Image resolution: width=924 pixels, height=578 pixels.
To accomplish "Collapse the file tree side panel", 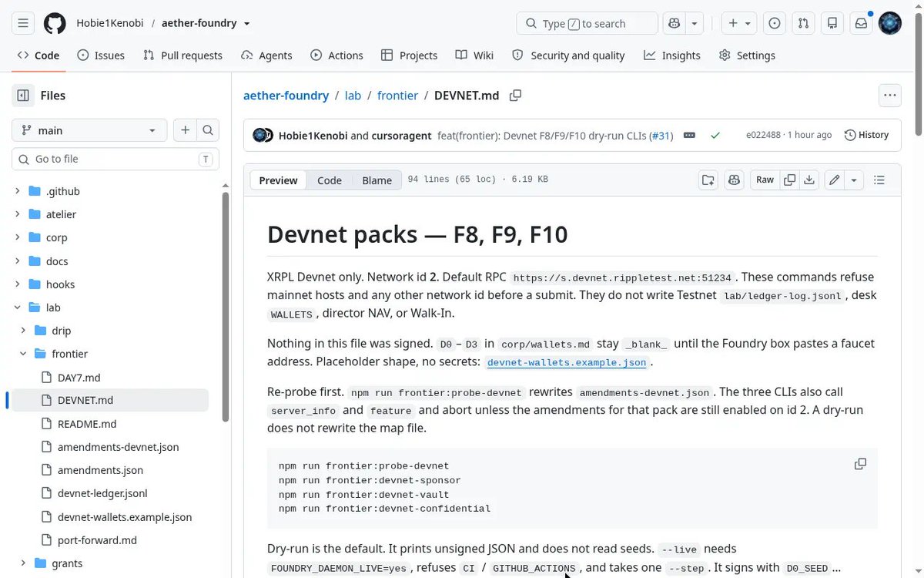I will (23, 96).
